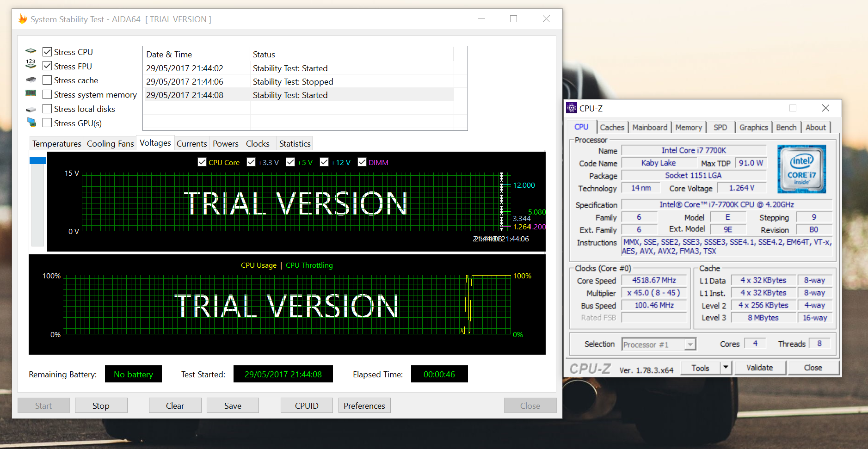Switch to Graphics tab in CPU-Z

(753, 128)
